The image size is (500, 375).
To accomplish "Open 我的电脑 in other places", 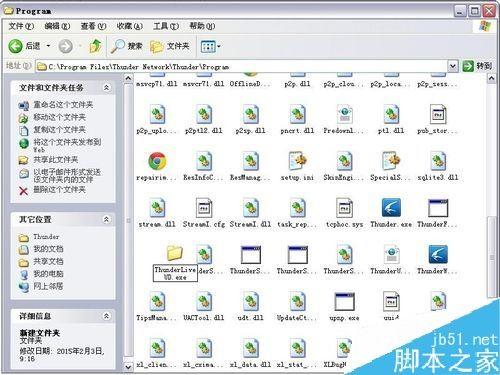I will [48, 274].
